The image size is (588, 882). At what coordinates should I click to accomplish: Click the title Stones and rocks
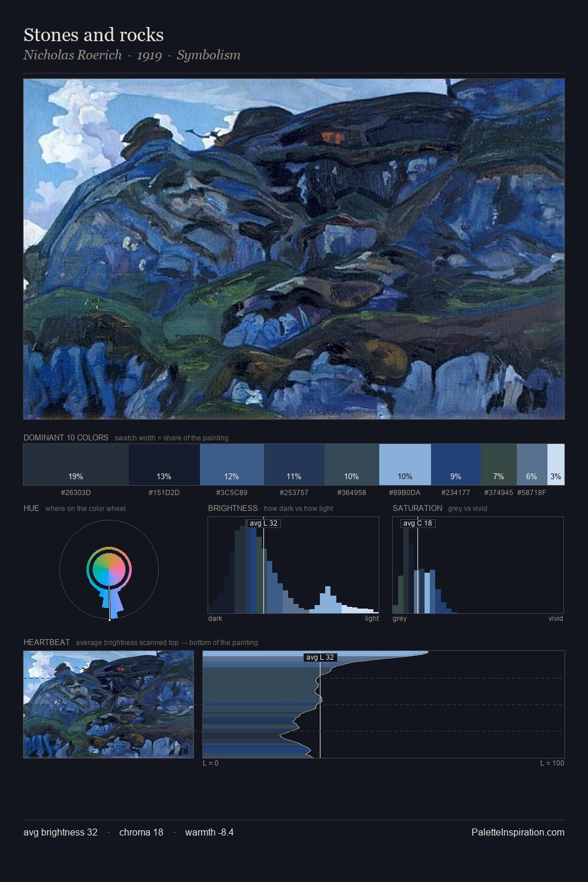click(93, 35)
